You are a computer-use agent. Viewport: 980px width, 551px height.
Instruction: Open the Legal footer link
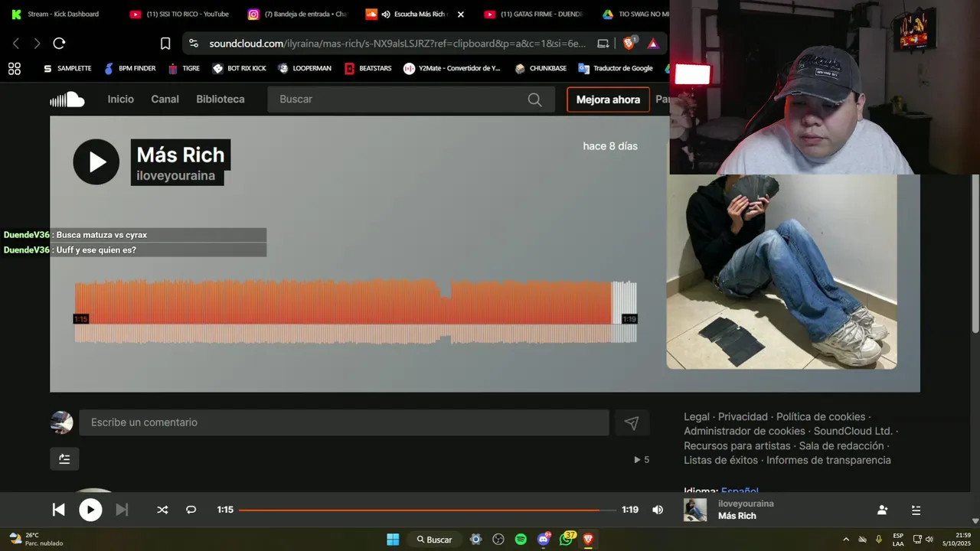click(x=697, y=417)
